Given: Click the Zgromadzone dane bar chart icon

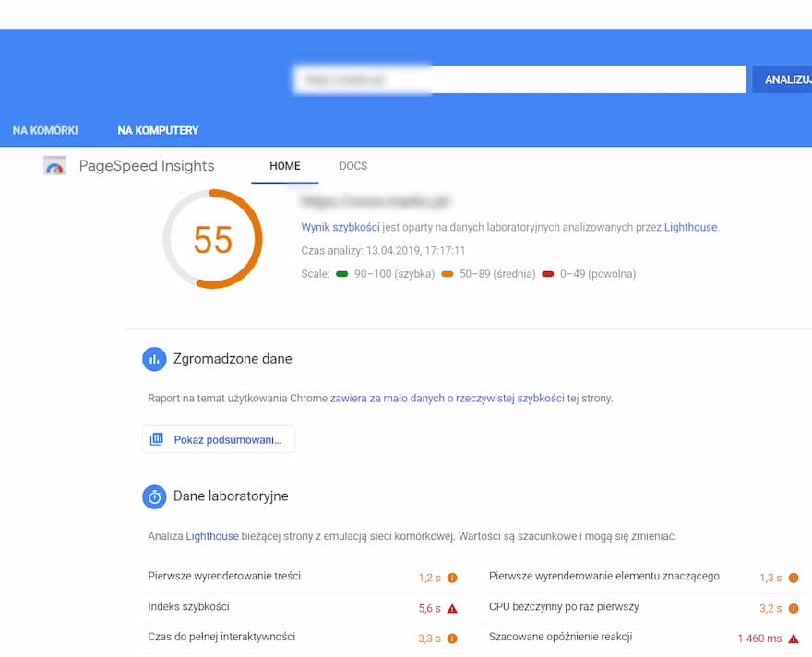Looking at the screenshot, I should click(x=154, y=359).
